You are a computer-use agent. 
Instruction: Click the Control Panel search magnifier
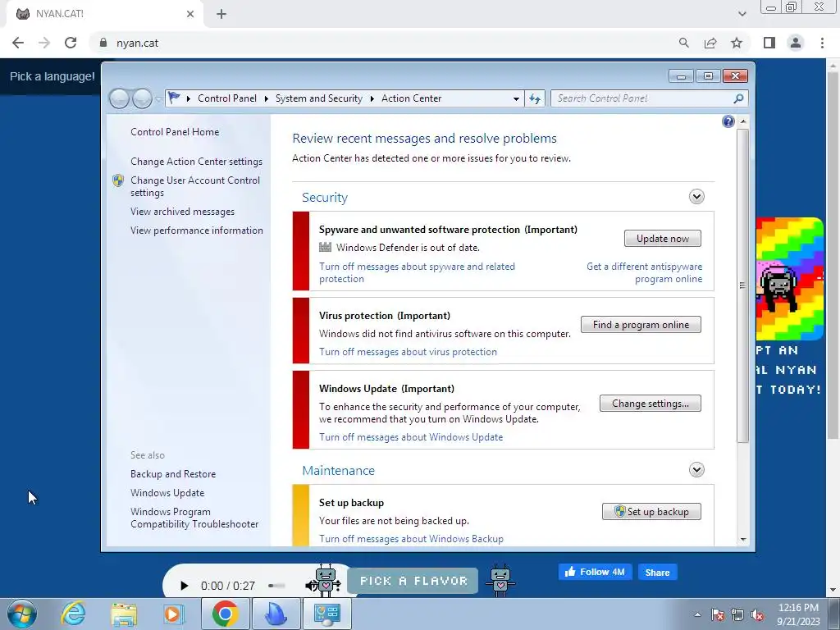[x=739, y=98]
